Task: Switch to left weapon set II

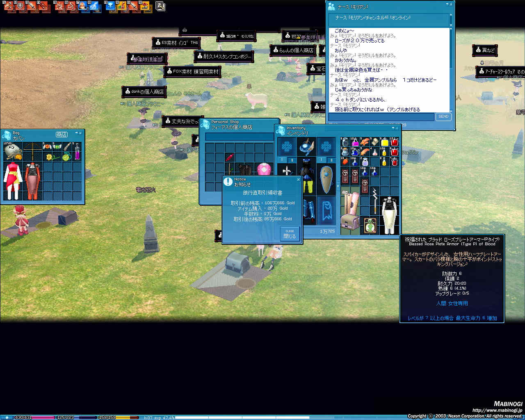Action: pyautogui.click(x=292, y=160)
